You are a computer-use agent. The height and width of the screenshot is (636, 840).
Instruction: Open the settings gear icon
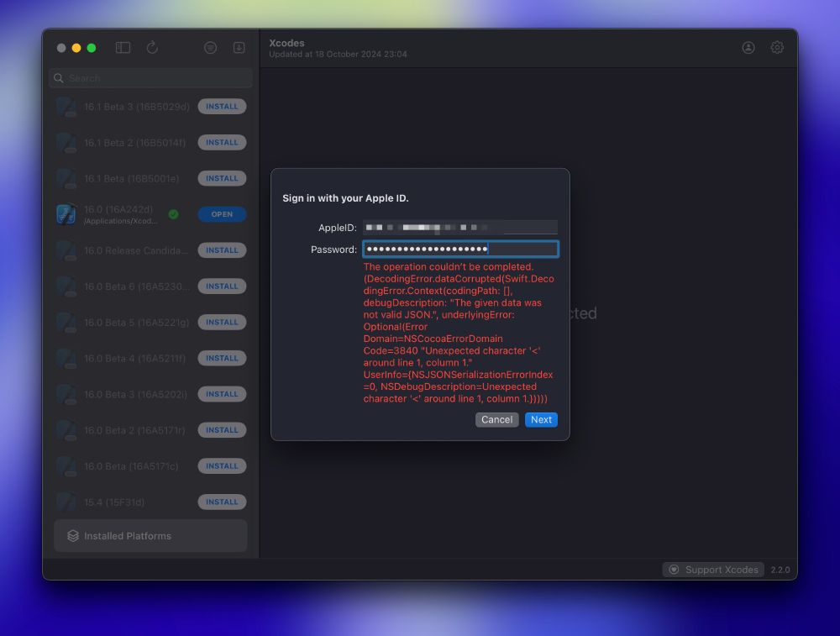pos(777,48)
